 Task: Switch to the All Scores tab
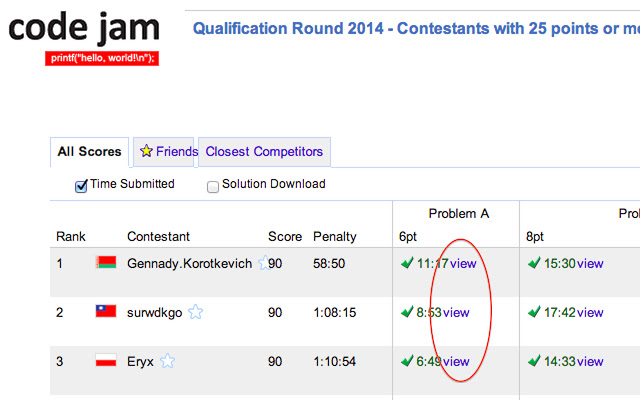tap(89, 152)
